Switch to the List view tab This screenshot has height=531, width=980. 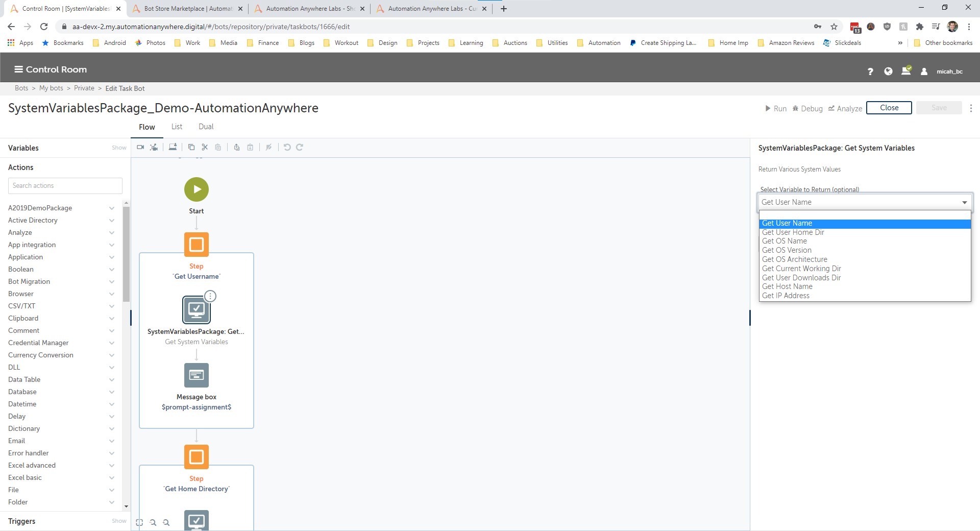pyautogui.click(x=177, y=127)
